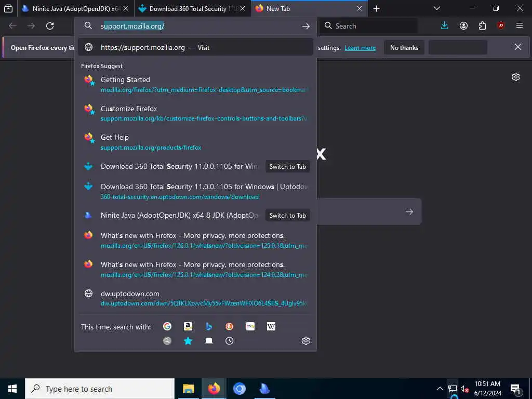The image size is (532, 399).
Task: Click the muted volume tray icon
Action: coord(464,389)
